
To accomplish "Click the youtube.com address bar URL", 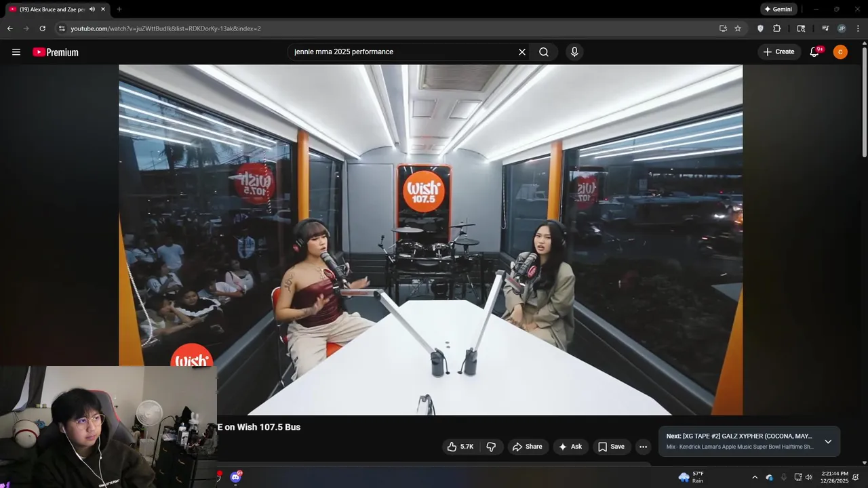I will 165,28.
